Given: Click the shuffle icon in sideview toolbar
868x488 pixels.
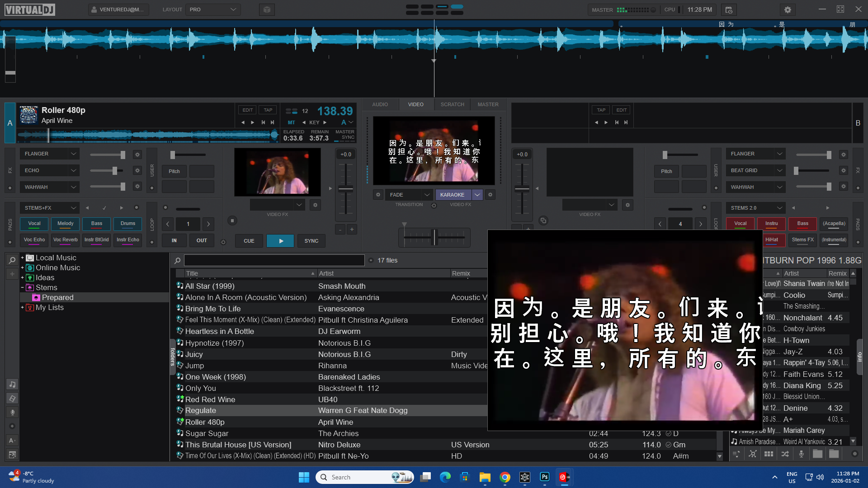Looking at the screenshot, I should (785, 454).
